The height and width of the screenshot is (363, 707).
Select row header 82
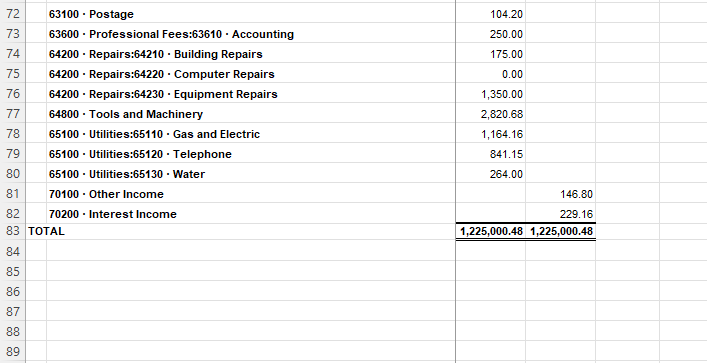(13, 214)
